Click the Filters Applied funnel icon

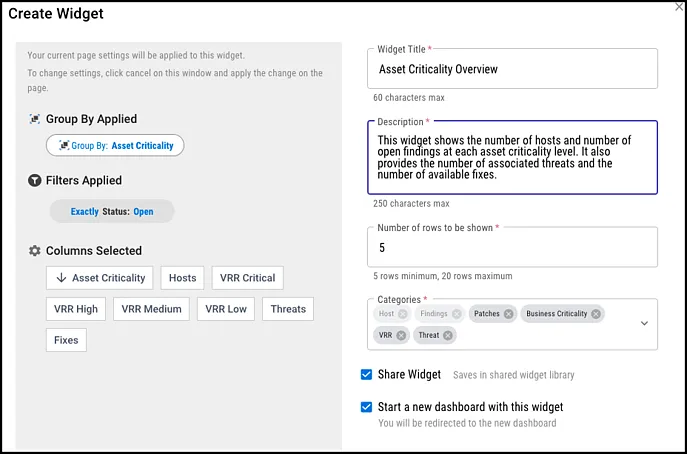point(35,180)
